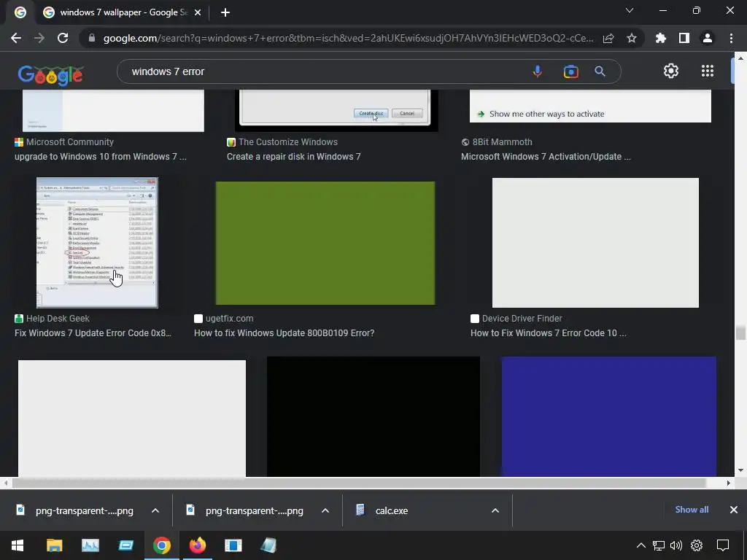Open Create a repair disk in Windows 7
The height and width of the screenshot is (560, 747).
point(293,157)
